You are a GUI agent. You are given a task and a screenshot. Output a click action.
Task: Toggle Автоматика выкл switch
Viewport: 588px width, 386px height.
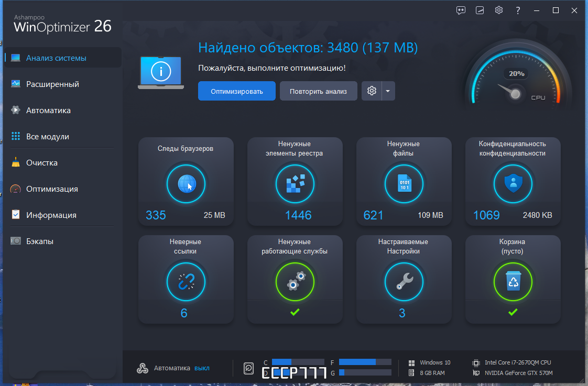coord(202,368)
